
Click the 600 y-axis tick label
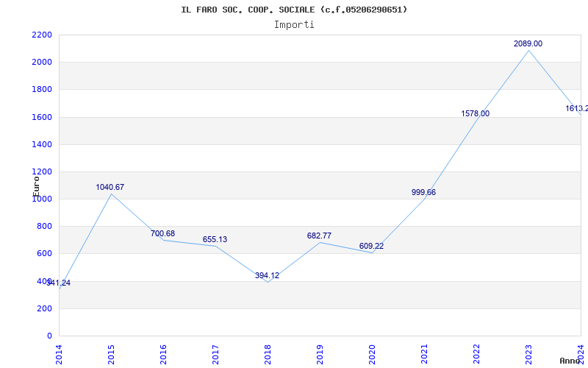click(44, 254)
